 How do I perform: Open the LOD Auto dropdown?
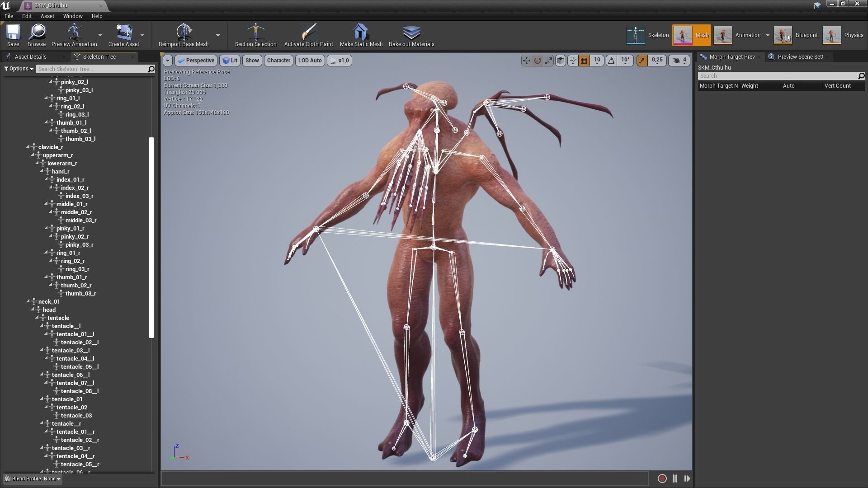[310, 61]
